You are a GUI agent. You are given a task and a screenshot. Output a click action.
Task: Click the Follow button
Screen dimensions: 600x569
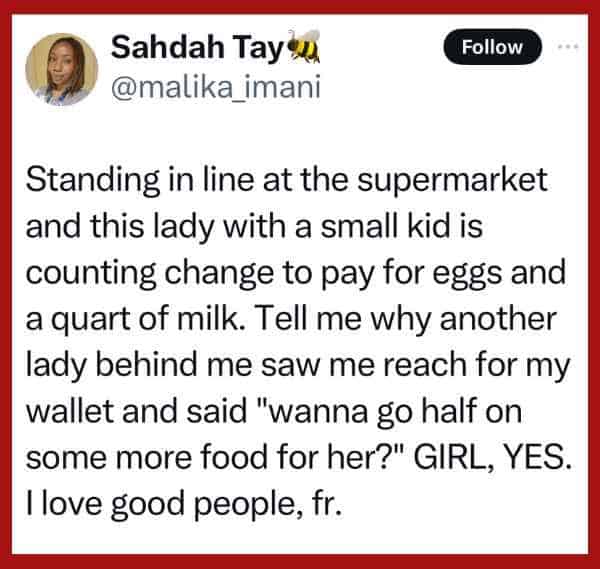point(493,47)
